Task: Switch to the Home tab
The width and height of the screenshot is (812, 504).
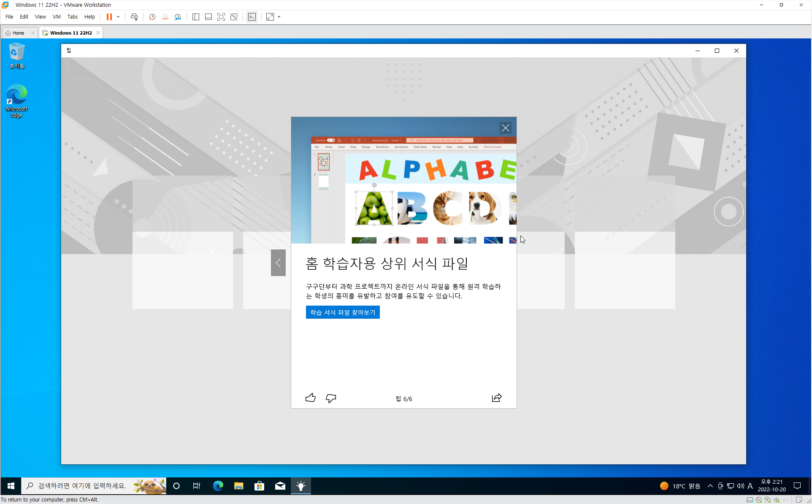Action: point(18,33)
